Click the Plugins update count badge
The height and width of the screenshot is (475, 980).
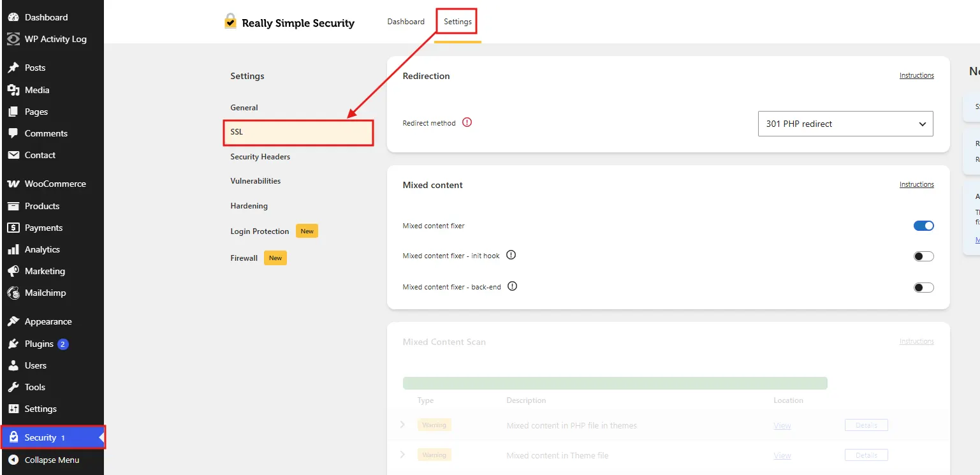pyautogui.click(x=63, y=344)
